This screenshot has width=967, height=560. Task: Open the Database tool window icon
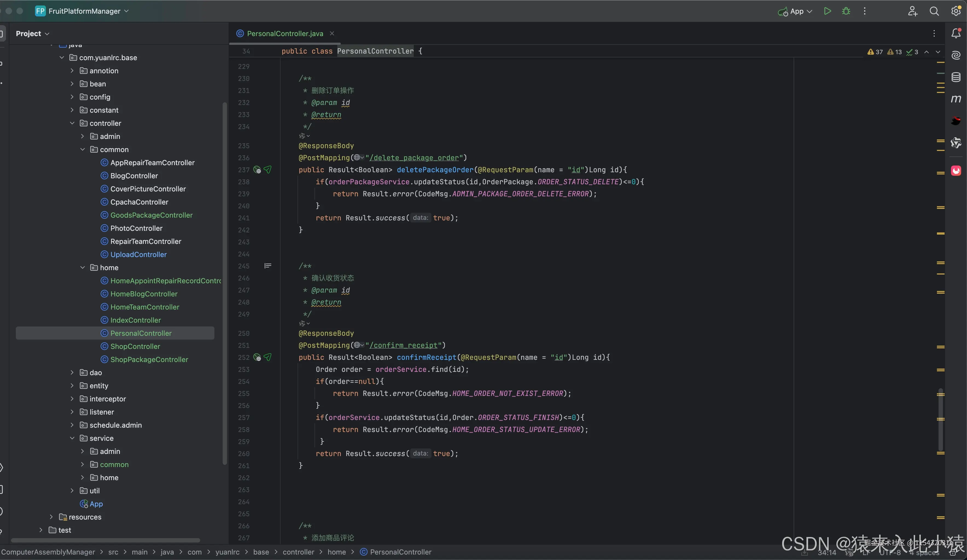point(956,77)
